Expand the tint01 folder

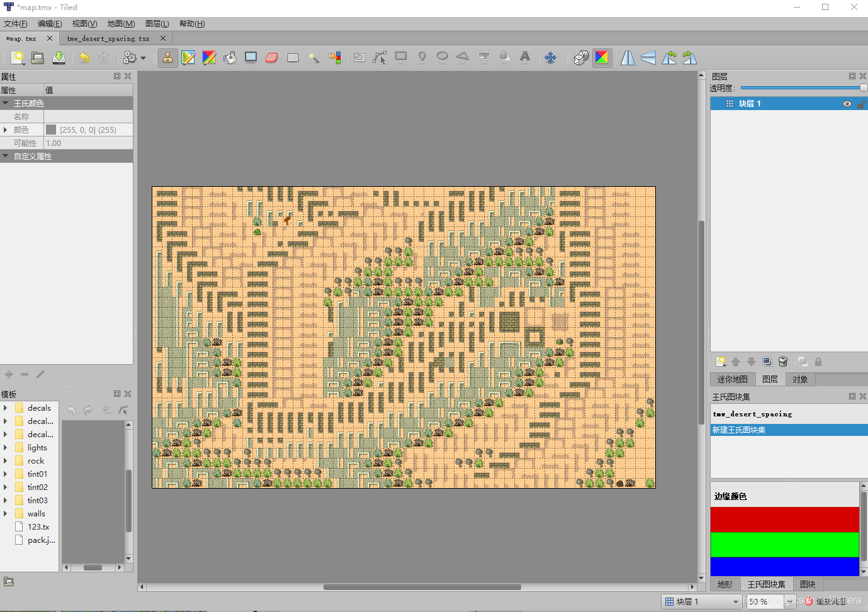6,474
